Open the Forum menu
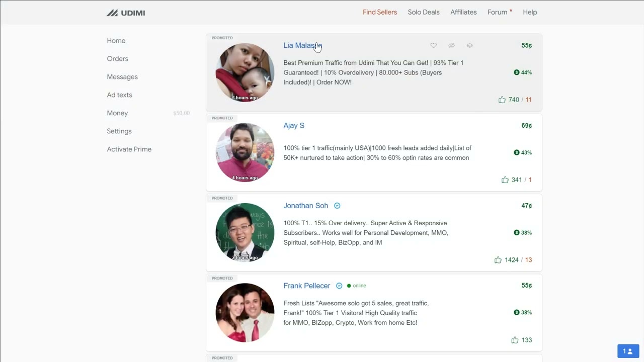 click(x=498, y=12)
